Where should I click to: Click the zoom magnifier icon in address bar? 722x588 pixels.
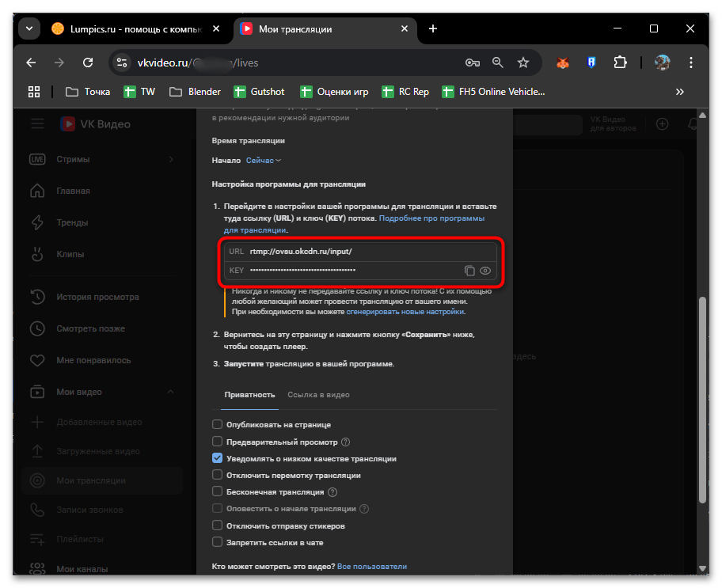[497, 63]
